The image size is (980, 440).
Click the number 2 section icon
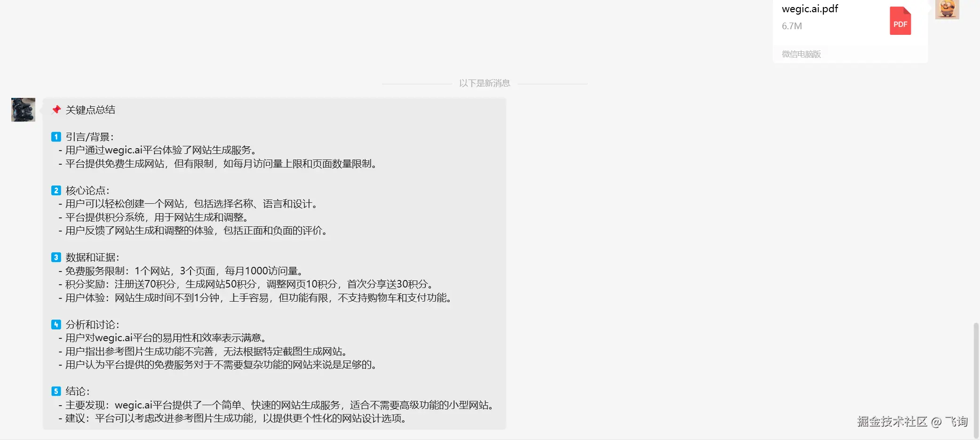coord(56,191)
